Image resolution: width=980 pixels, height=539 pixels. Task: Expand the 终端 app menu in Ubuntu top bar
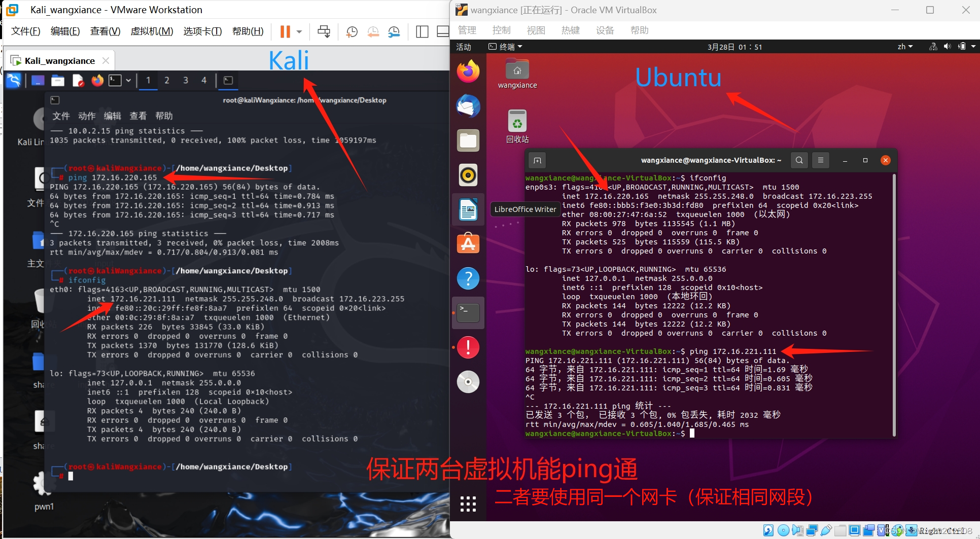(x=505, y=47)
